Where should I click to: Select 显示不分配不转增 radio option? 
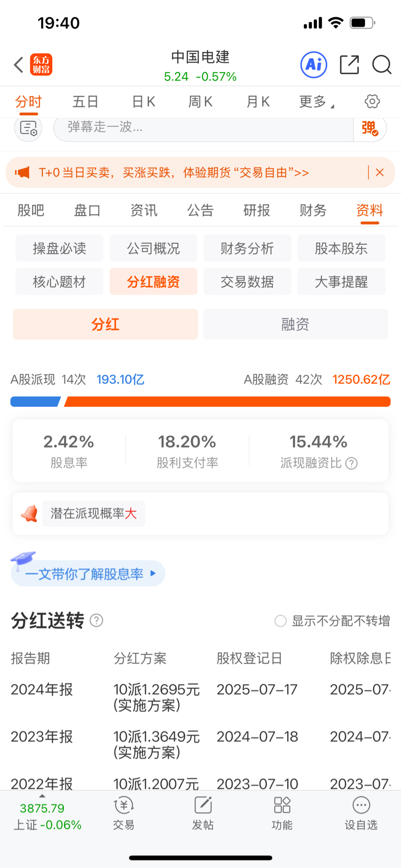[x=280, y=621]
